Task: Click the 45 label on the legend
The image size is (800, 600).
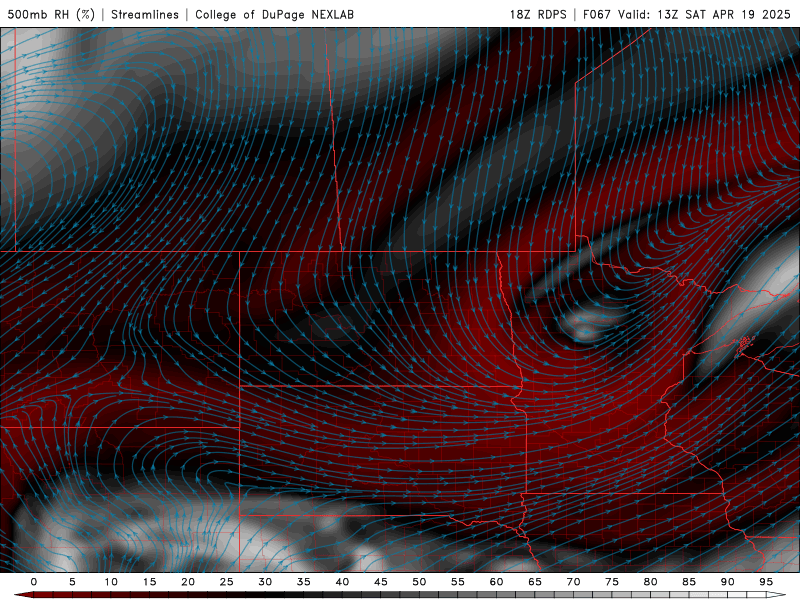Action: click(381, 582)
